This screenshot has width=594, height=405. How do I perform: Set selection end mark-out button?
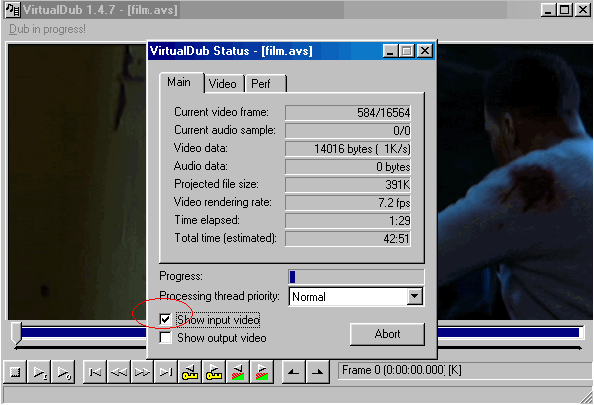(317, 372)
